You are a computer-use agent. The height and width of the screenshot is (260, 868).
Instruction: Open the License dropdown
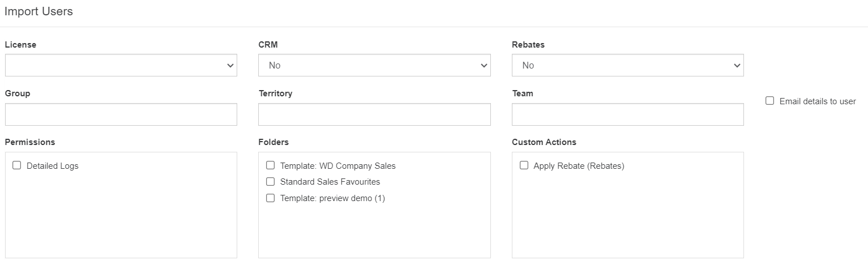(x=121, y=65)
